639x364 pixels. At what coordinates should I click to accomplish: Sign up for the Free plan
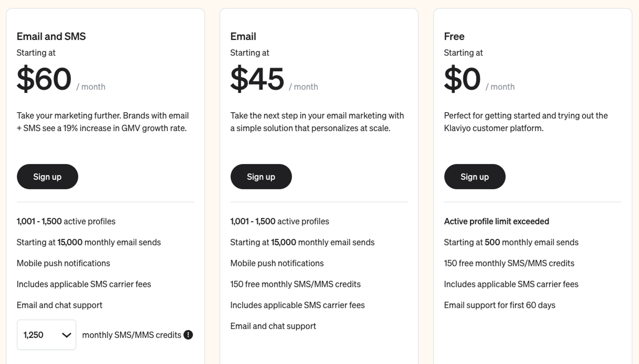tap(475, 177)
